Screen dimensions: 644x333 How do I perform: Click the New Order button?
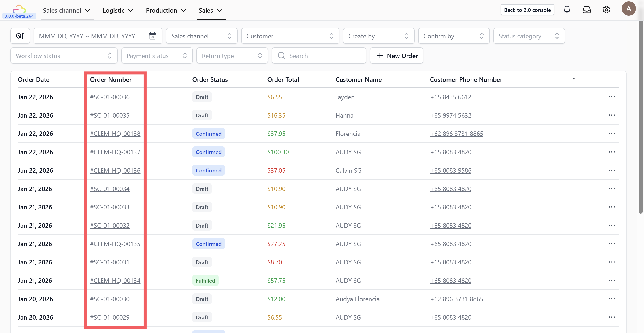(x=397, y=56)
